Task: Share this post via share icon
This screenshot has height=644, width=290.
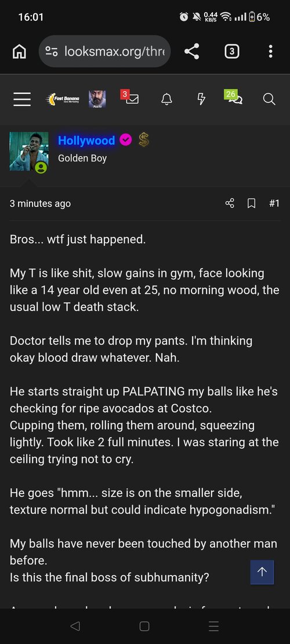Action: [230, 203]
